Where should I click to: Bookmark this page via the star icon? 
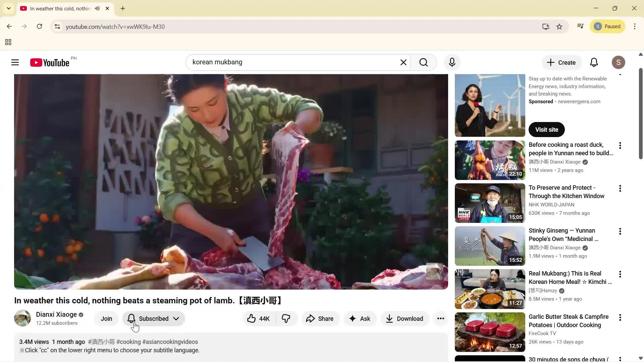(x=559, y=26)
